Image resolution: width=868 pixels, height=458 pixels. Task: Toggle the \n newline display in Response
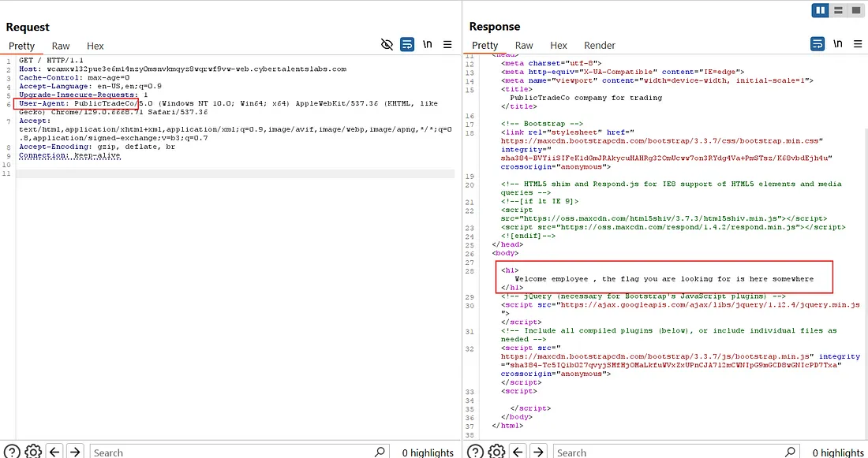[x=837, y=43]
